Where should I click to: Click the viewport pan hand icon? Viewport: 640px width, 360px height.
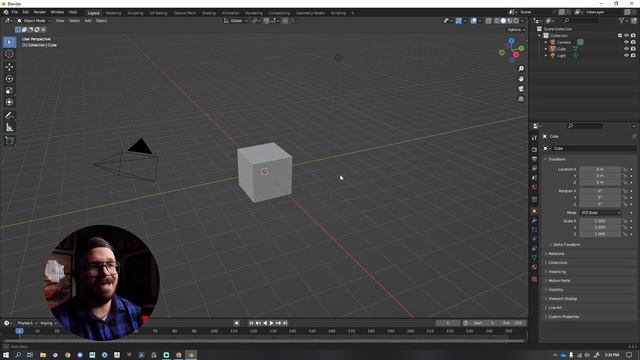(521, 78)
